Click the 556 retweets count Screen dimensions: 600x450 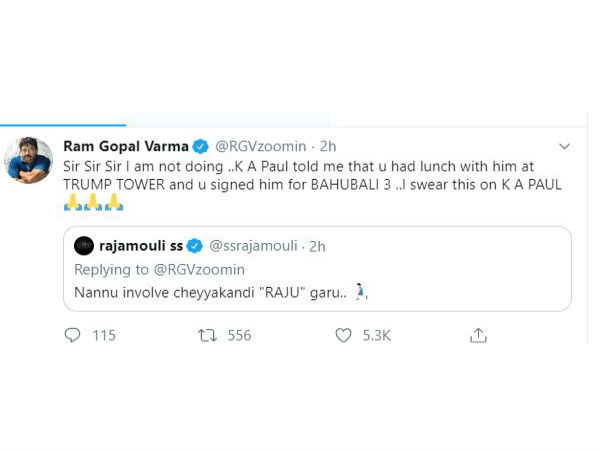239,336
